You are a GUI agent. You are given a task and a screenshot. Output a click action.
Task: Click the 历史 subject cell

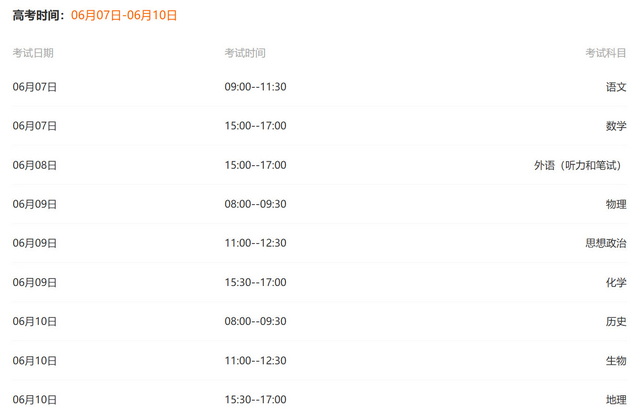(616, 321)
